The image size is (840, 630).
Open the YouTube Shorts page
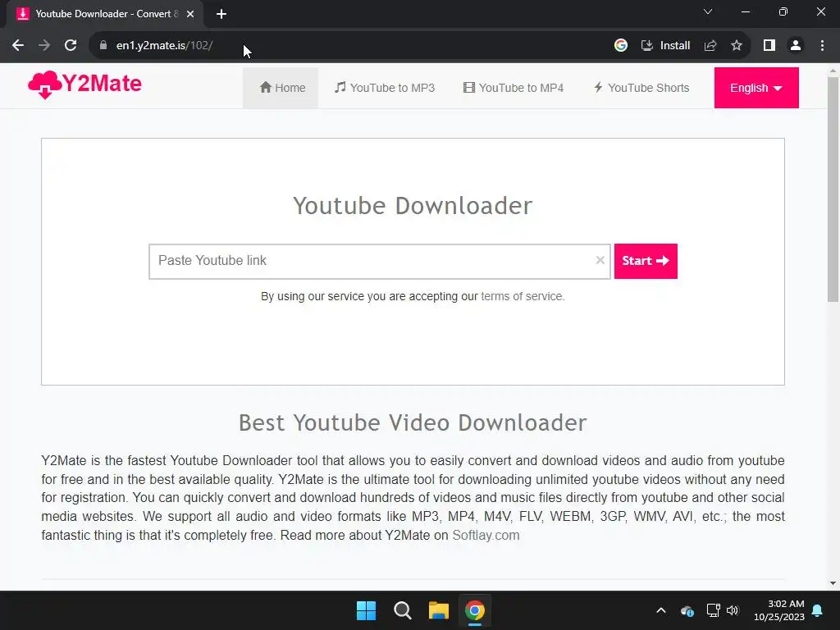point(641,88)
